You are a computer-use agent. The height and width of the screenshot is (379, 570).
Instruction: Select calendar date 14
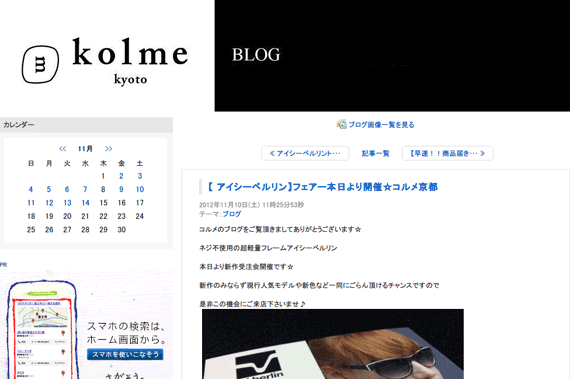point(85,203)
